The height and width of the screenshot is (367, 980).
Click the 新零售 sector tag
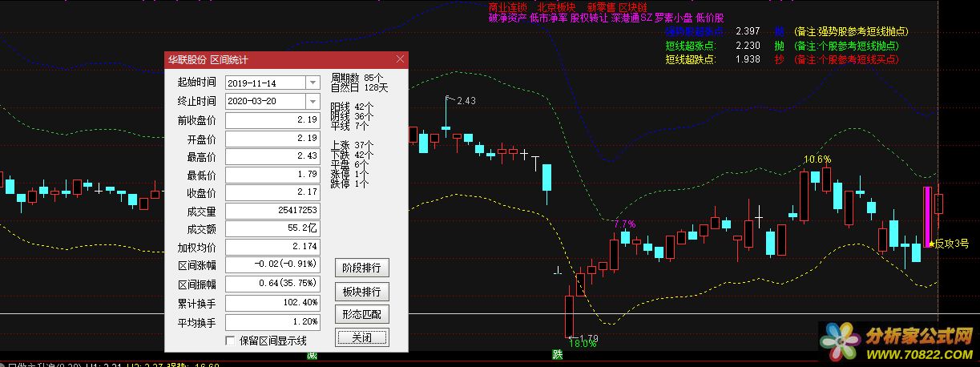601,6
